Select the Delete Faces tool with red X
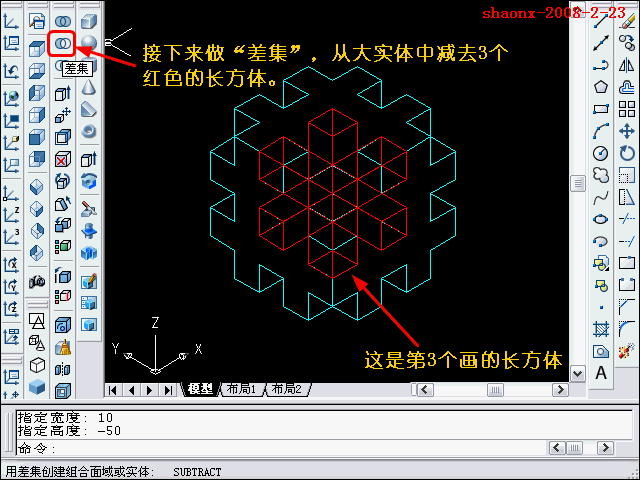This screenshot has width=640, height=480. (x=62, y=159)
